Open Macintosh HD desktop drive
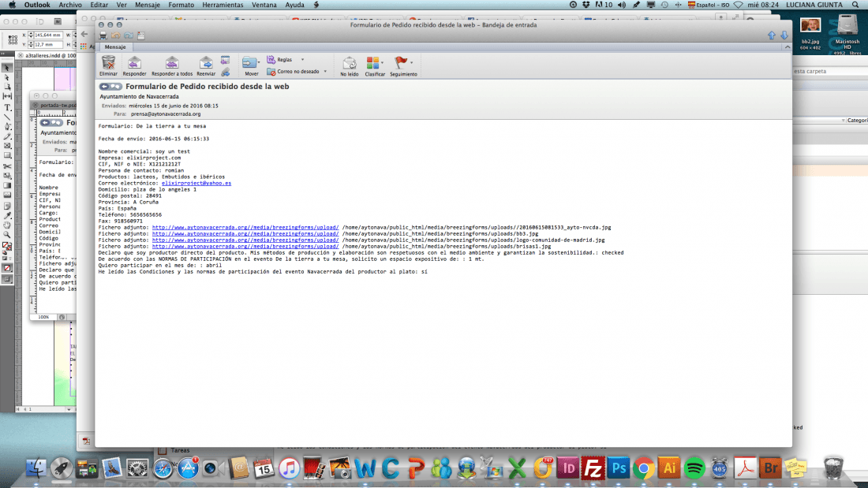 tap(847, 25)
